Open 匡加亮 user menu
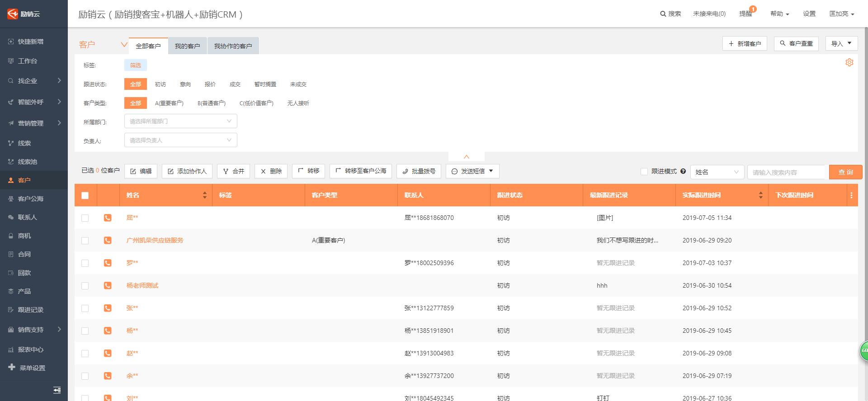 coord(841,14)
